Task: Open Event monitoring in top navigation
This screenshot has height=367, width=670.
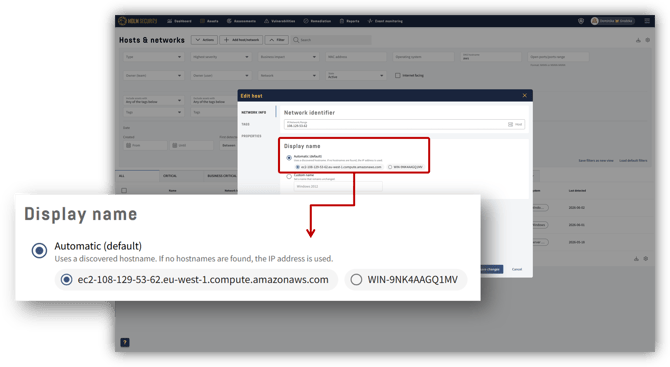Action: [x=385, y=21]
